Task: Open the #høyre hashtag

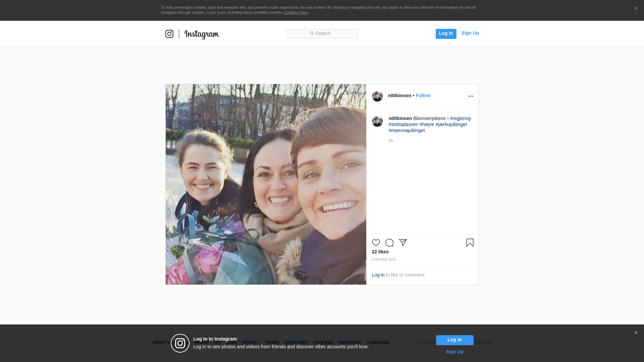Action: [x=427, y=124]
